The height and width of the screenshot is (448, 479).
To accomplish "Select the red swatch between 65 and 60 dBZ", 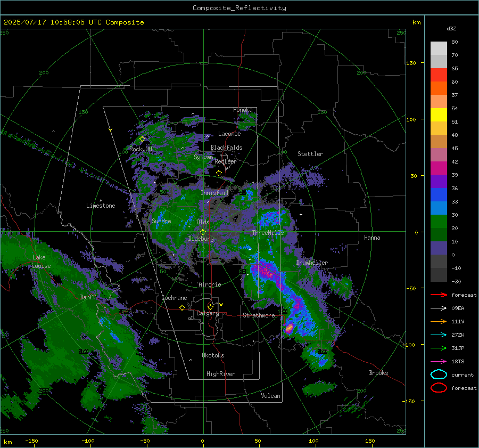I will 439,75.
